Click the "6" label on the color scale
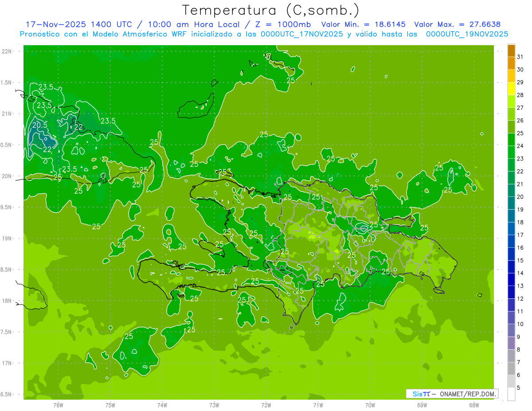Viewport: 532px width, 411px height. point(519,375)
